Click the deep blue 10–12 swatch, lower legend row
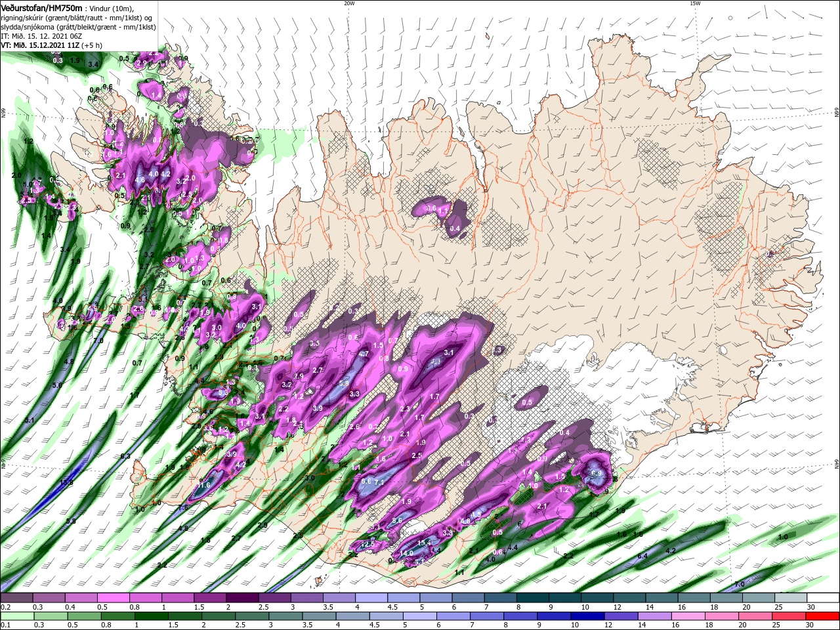The height and width of the screenshot is (630, 840). 588,617
